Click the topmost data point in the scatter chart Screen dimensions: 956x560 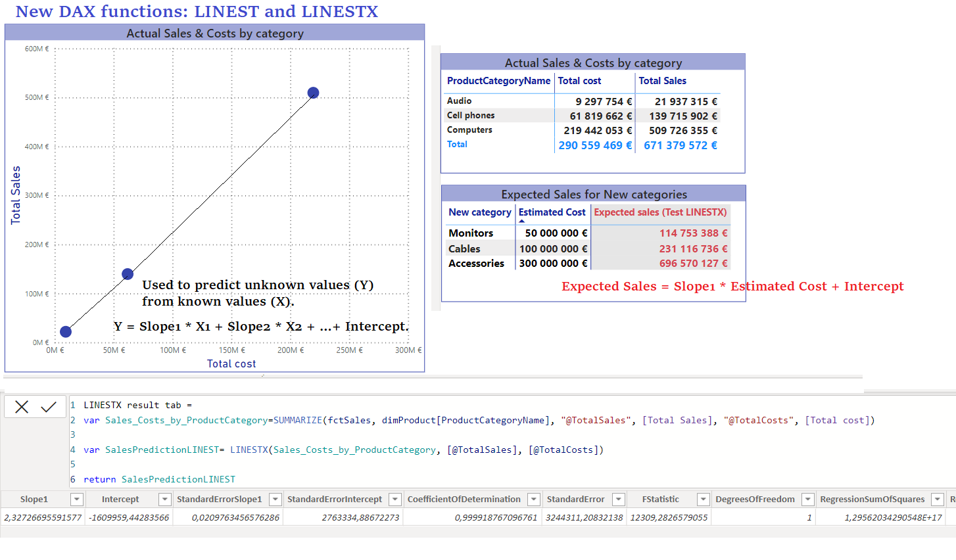(x=313, y=92)
